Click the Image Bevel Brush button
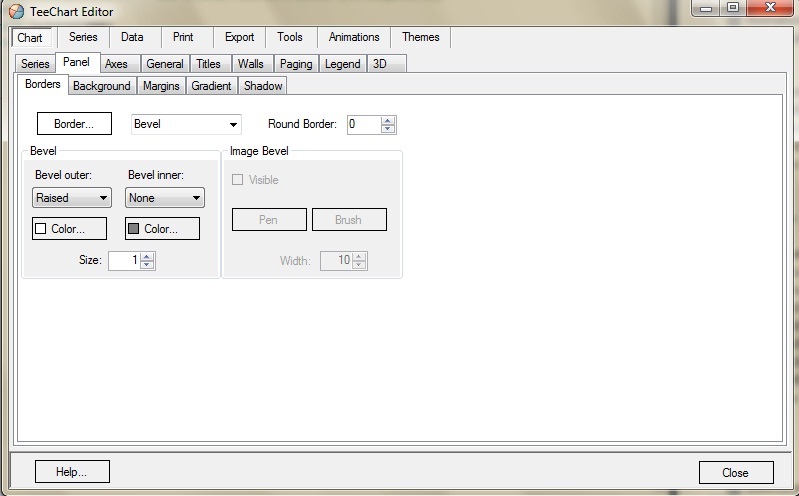Viewport: 799px width, 496px height. (349, 220)
